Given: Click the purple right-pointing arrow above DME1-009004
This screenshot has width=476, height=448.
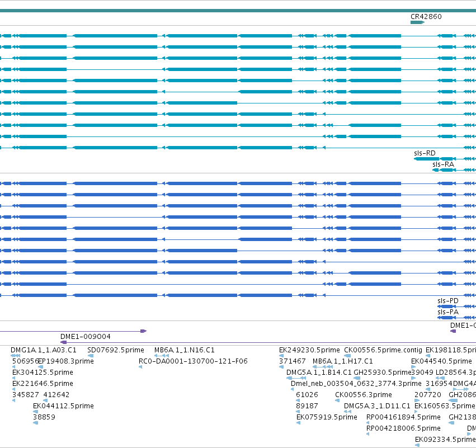Looking at the screenshot, I should pyautogui.click(x=144, y=331).
